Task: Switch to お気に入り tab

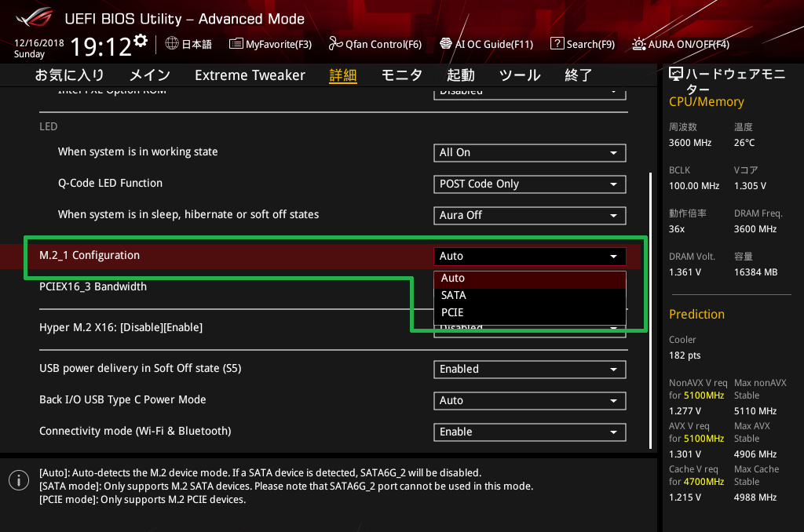Action: pyautogui.click(x=70, y=75)
